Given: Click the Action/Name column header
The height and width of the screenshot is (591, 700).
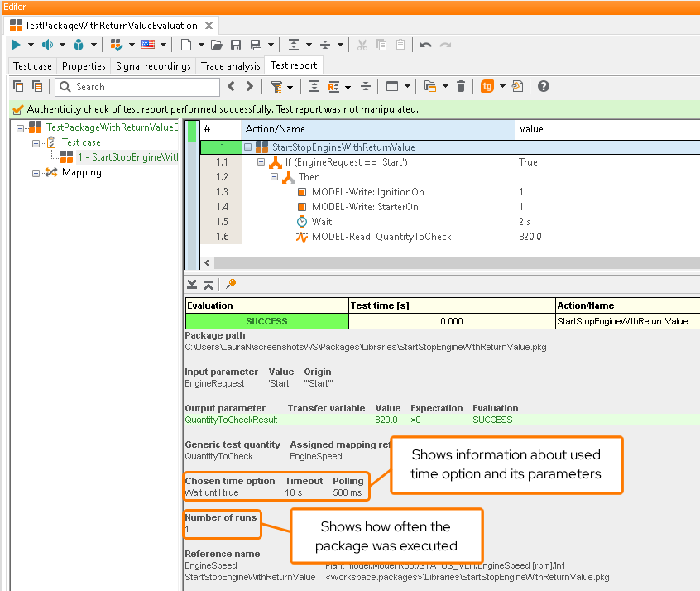Looking at the screenshot, I should click(378, 129).
